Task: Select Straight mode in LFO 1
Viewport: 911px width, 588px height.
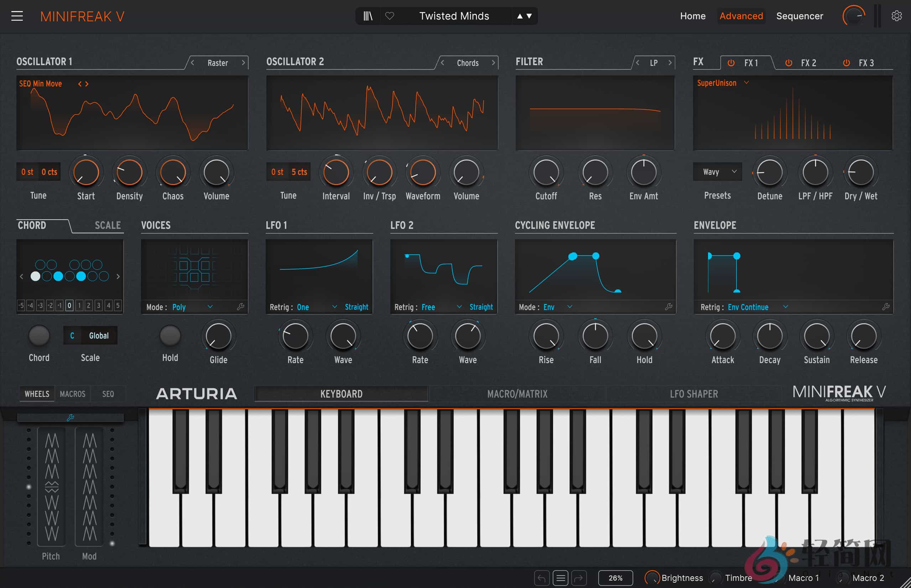Action: click(356, 306)
